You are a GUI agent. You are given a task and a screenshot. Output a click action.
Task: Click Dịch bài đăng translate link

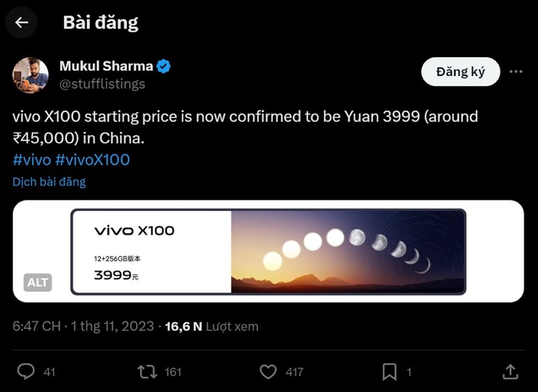[x=49, y=182]
